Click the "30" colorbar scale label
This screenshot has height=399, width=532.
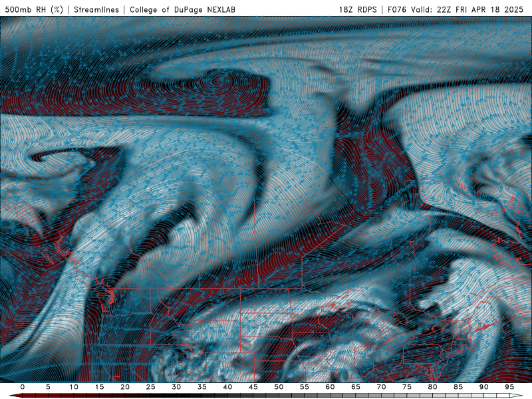click(176, 387)
